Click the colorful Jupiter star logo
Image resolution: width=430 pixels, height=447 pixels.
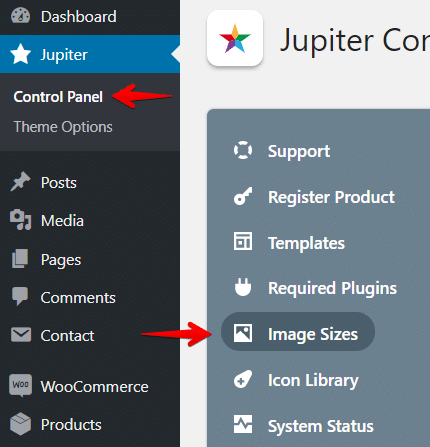(x=235, y=39)
